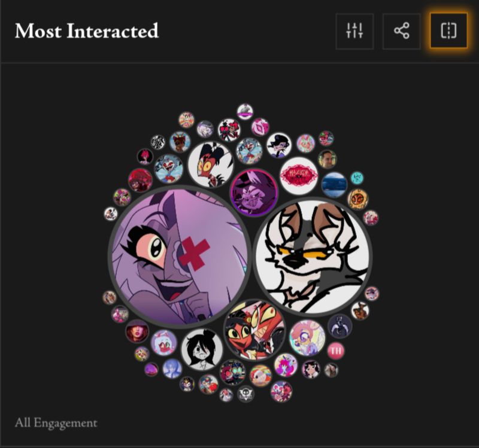Select the black-haired girl sketch avatar

click(202, 349)
